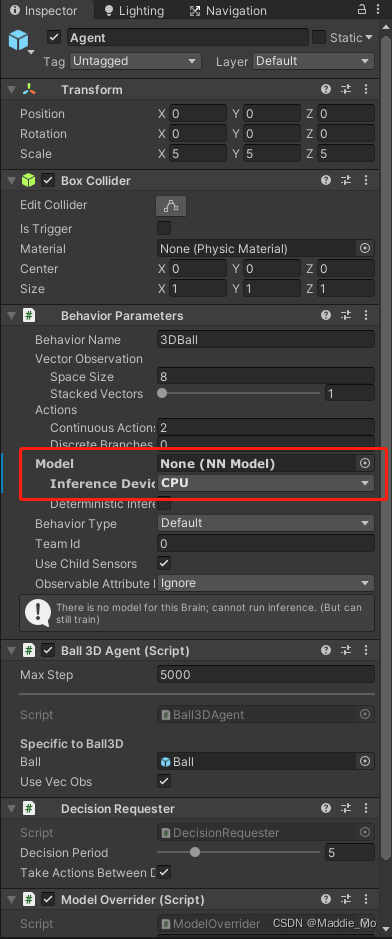Click the Edit Collider shape button
Screen dimensions: 392x939
171,205
